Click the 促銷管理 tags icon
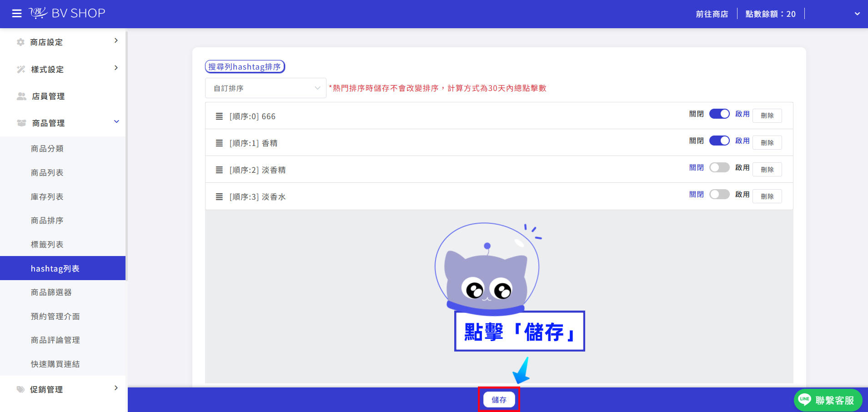The image size is (868, 412). pos(20,390)
